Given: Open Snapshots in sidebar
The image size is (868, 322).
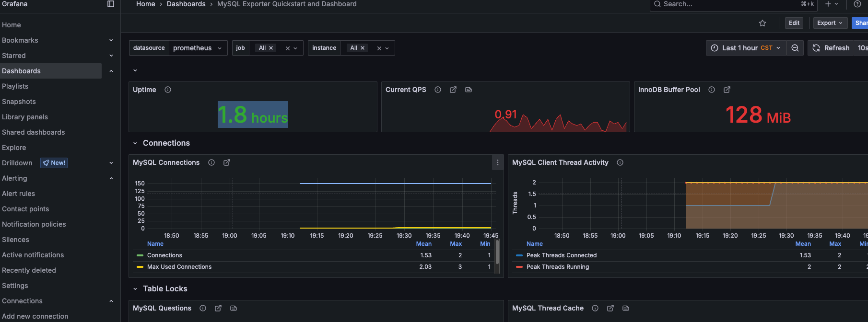Looking at the screenshot, I should (19, 102).
